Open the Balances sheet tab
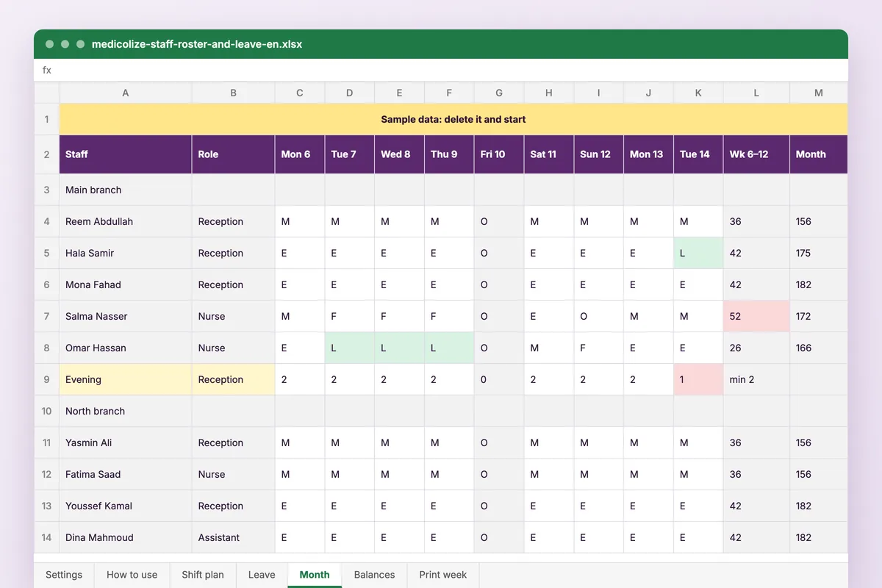Screen dimensions: 882x588 click(x=374, y=575)
